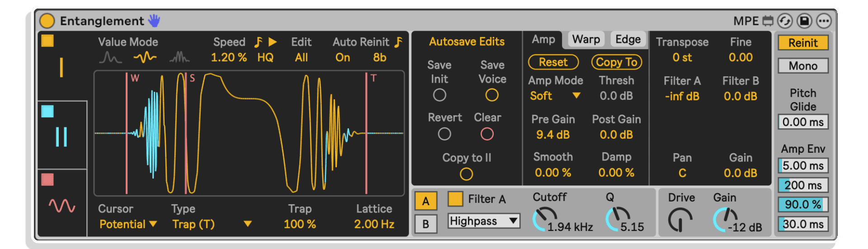Click the Fine 0.00 value

point(741,57)
